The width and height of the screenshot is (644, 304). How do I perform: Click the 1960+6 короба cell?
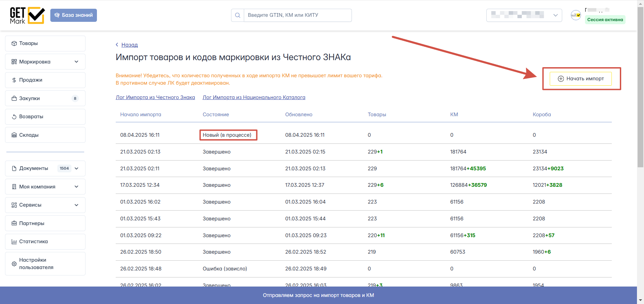click(542, 252)
